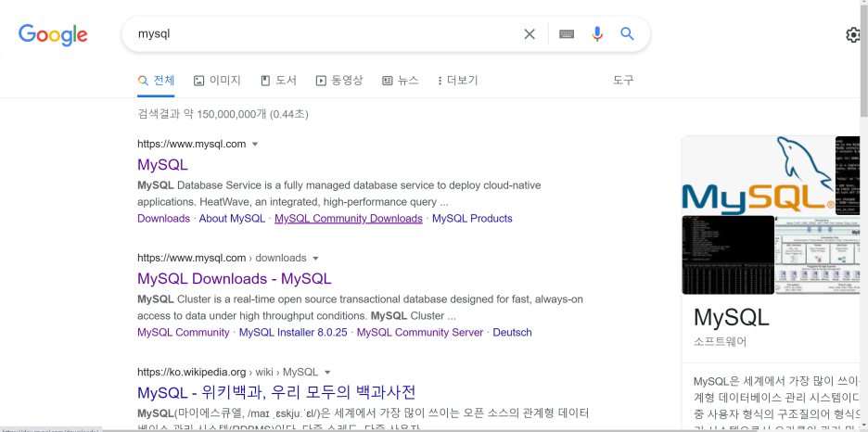Switch to the 도서 tab
This screenshot has width=868, height=432.
(278, 81)
